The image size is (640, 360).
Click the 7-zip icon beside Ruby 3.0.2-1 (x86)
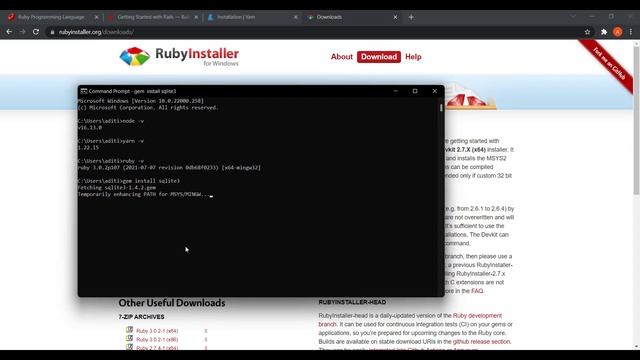coord(129,338)
